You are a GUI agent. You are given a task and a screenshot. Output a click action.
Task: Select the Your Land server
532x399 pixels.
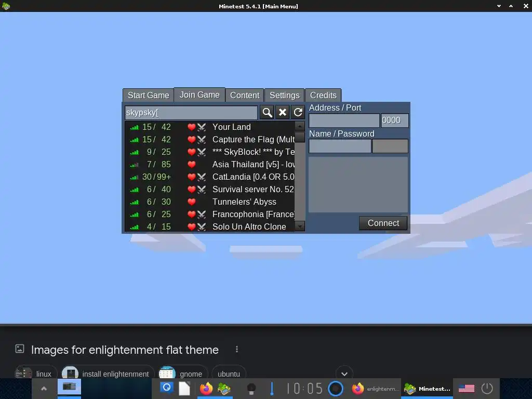pyautogui.click(x=210, y=127)
